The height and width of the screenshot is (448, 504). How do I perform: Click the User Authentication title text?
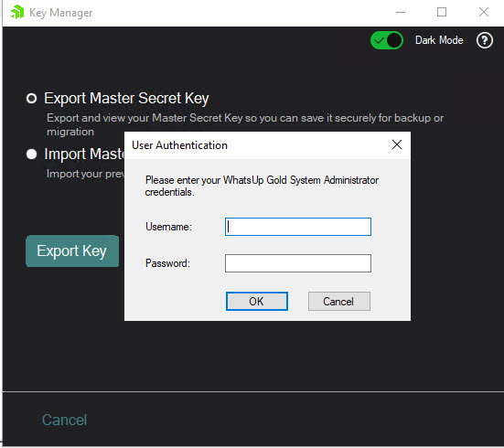[179, 145]
